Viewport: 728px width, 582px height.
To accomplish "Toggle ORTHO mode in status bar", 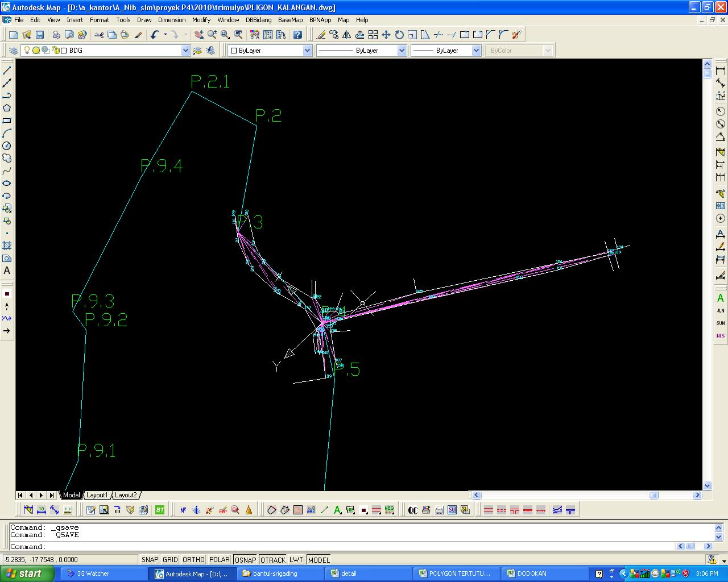I will click(193, 560).
